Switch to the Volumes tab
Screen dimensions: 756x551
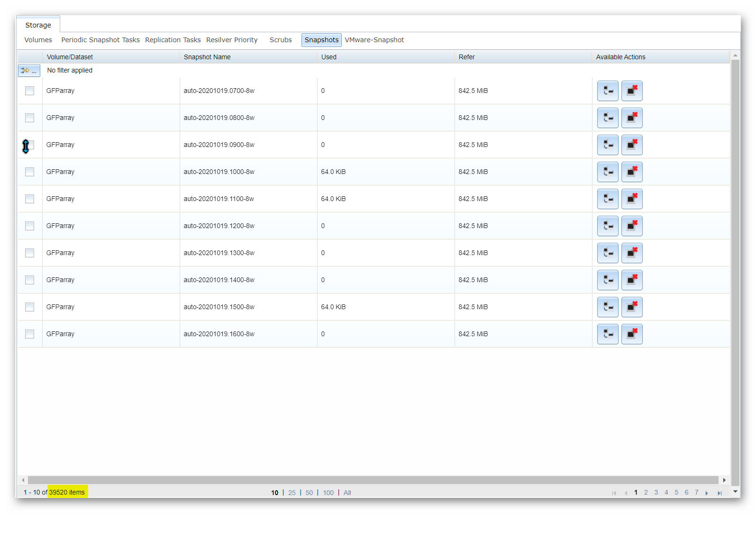[38, 40]
